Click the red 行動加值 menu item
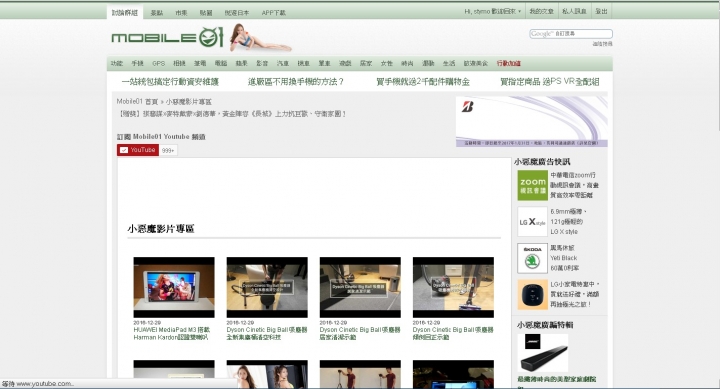This screenshot has width=720, height=389. pos(509,63)
